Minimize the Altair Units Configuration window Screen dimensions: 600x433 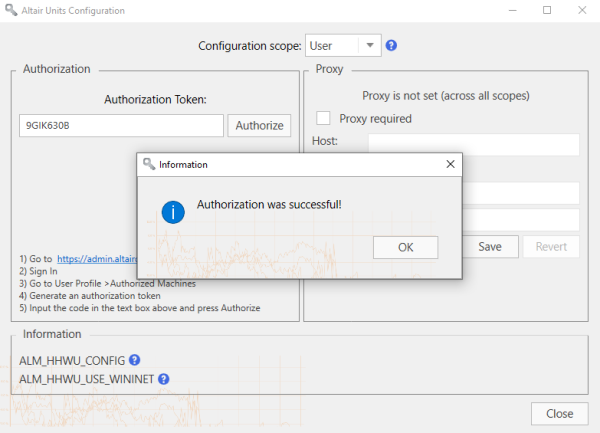[x=513, y=10]
